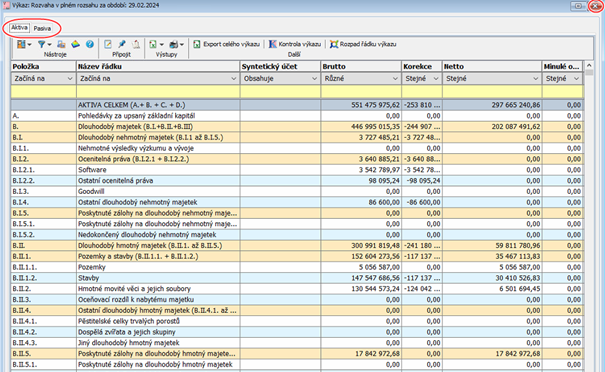Click Brutto value 130 544 573,24
Image resolution: width=605 pixels, height=372 pixels.
click(x=375, y=289)
